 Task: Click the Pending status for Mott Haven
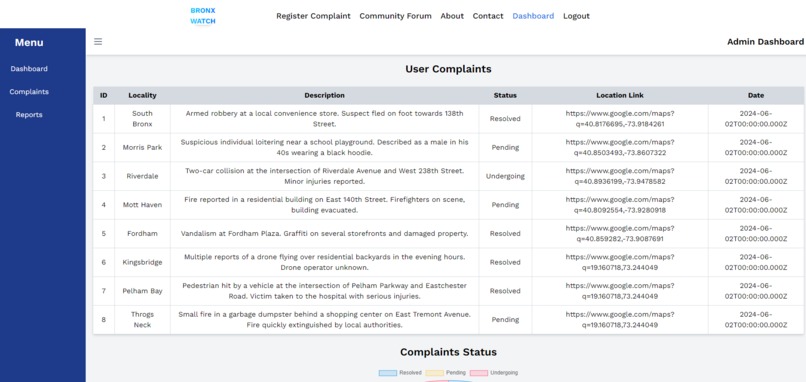pos(505,205)
